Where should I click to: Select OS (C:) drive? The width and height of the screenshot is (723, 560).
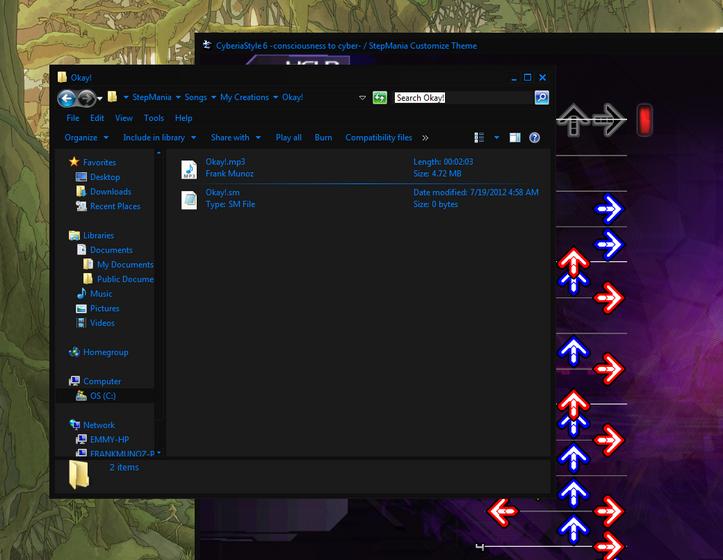(x=103, y=396)
